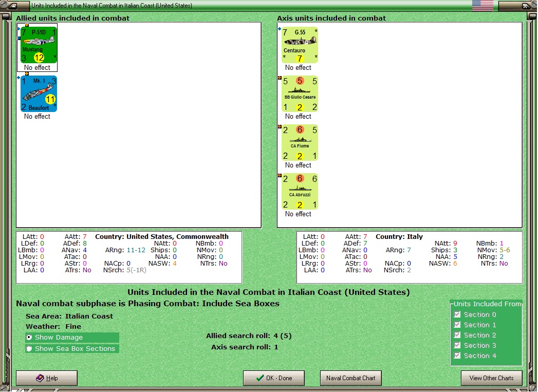Click 'No effect' under CA Abruzzi

tap(298, 214)
